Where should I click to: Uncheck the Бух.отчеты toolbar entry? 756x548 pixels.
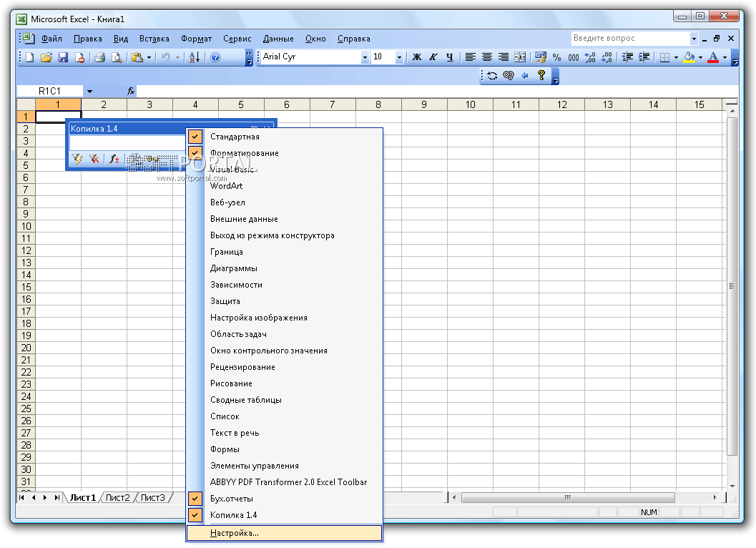[x=283, y=499]
